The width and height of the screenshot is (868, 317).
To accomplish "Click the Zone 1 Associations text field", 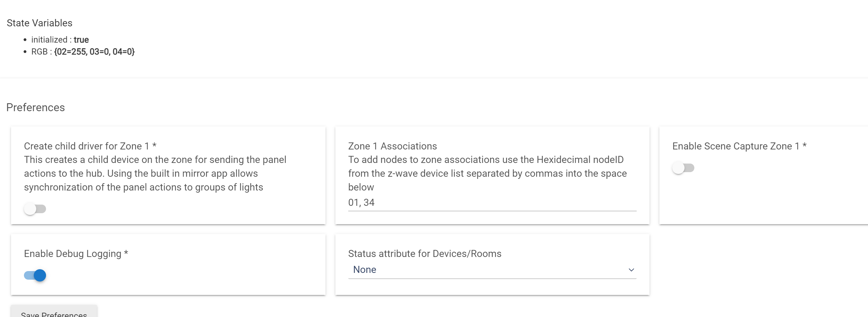I will [x=492, y=202].
